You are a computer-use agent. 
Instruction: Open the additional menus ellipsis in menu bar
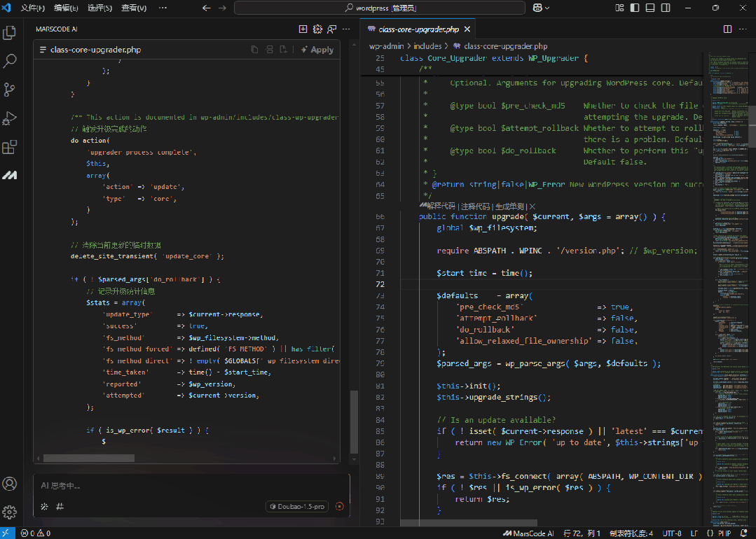click(x=163, y=8)
